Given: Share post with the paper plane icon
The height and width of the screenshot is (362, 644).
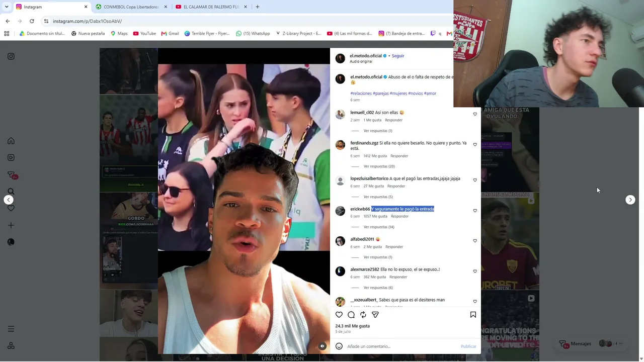Looking at the screenshot, I should pyautogui.click(x=375, y=315).
